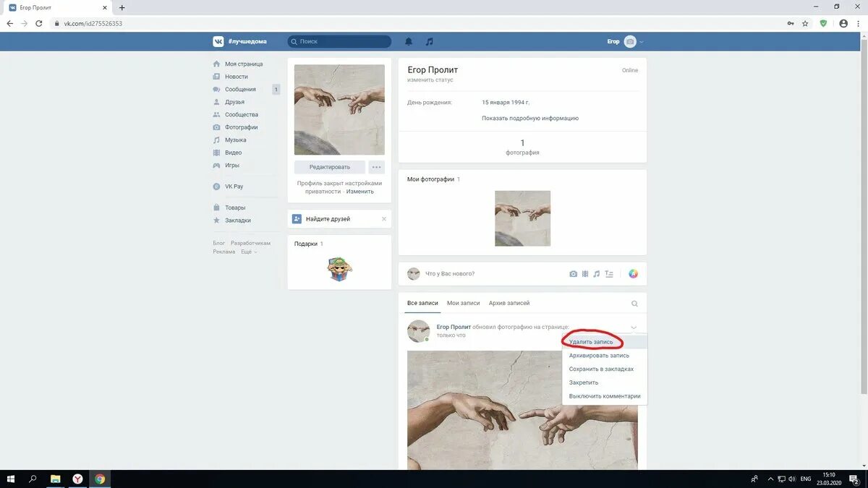Image resolution: width=868 pixels, height=488 pixels.
Task: Open the Chrome profile avatar icon
Action: pos(843,23)
